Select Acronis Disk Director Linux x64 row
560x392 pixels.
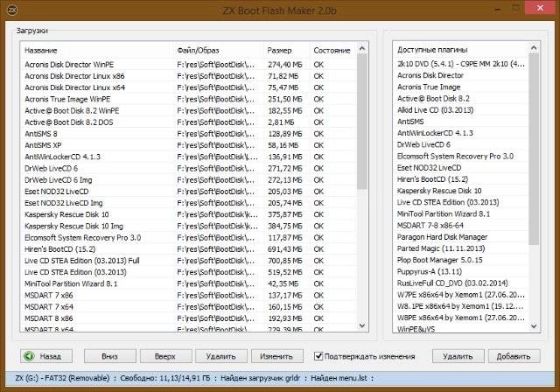(189, 87)
